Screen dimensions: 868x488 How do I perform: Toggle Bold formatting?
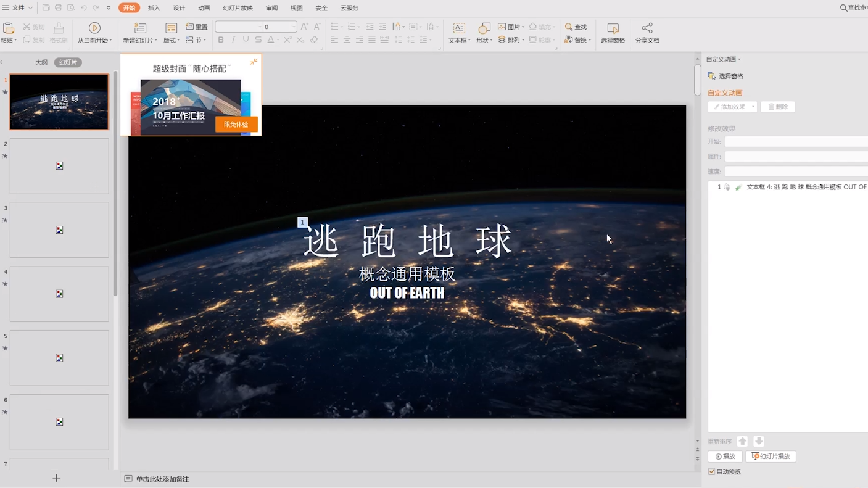221,39
